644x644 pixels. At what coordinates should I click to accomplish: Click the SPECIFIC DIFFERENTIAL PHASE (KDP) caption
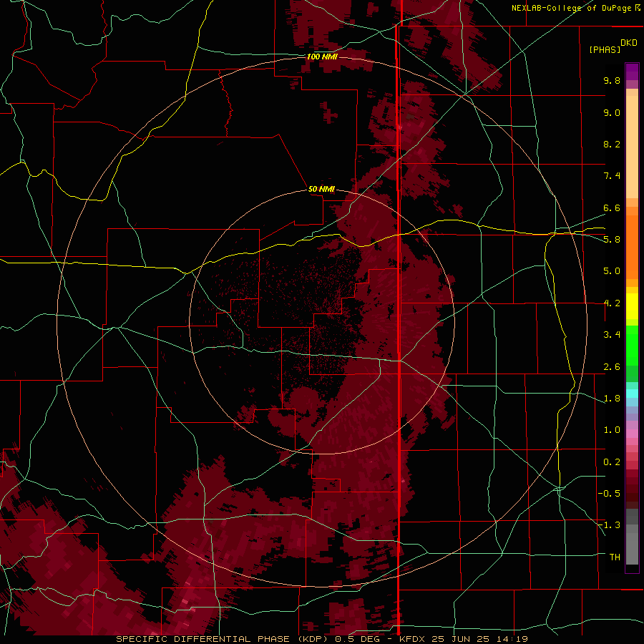click(x=221, y=639)
